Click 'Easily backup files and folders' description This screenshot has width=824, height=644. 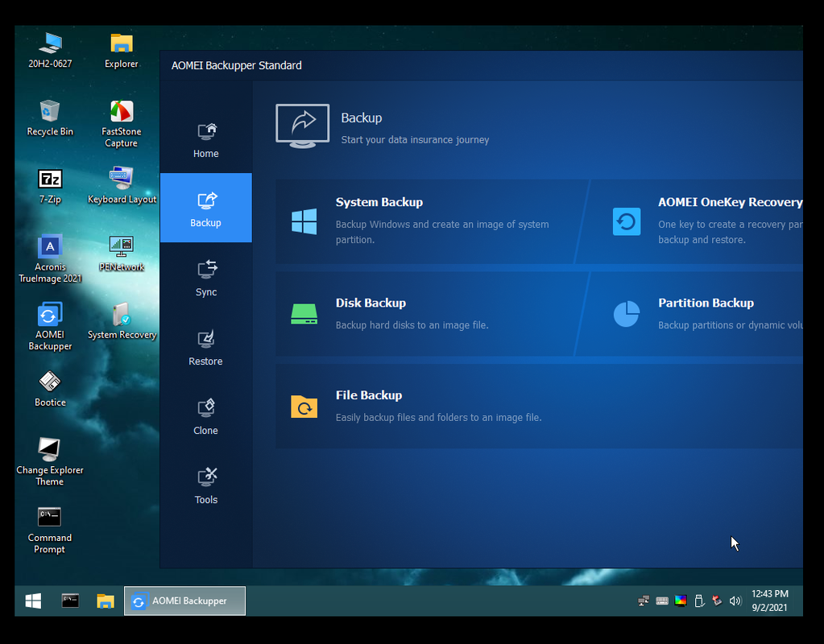click(438, 418)
